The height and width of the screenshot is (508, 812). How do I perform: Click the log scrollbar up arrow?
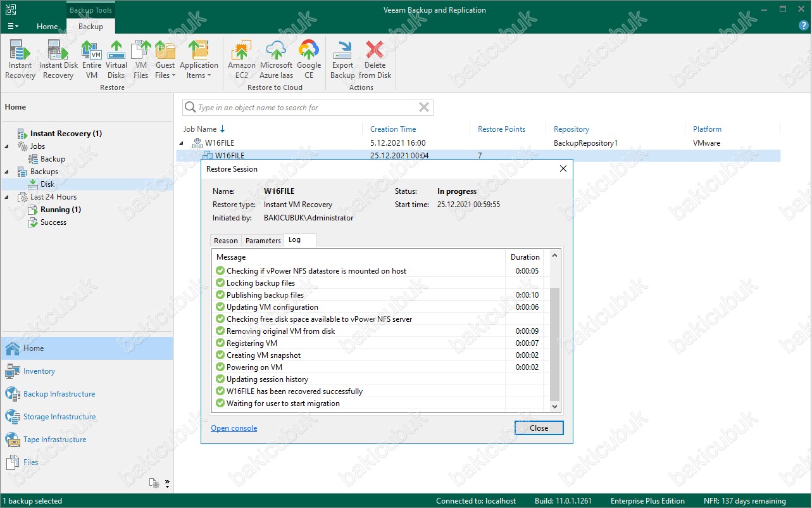pyautogui.click(x=554, y=256)
